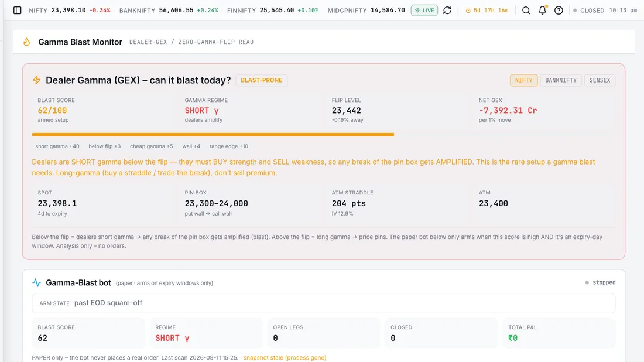Click the 'below flip +3' chip
Image resolution: width=644 pixels, height=362 pixels.
pyautogui.click(x=105, y=146)
